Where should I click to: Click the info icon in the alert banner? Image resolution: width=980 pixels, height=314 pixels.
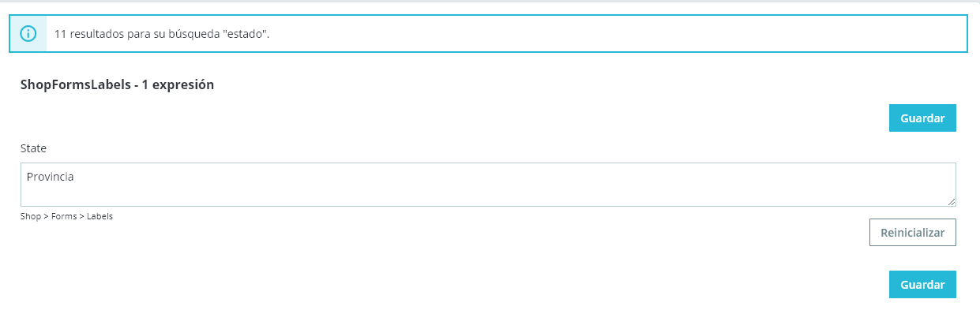click(x=28, y=34)
